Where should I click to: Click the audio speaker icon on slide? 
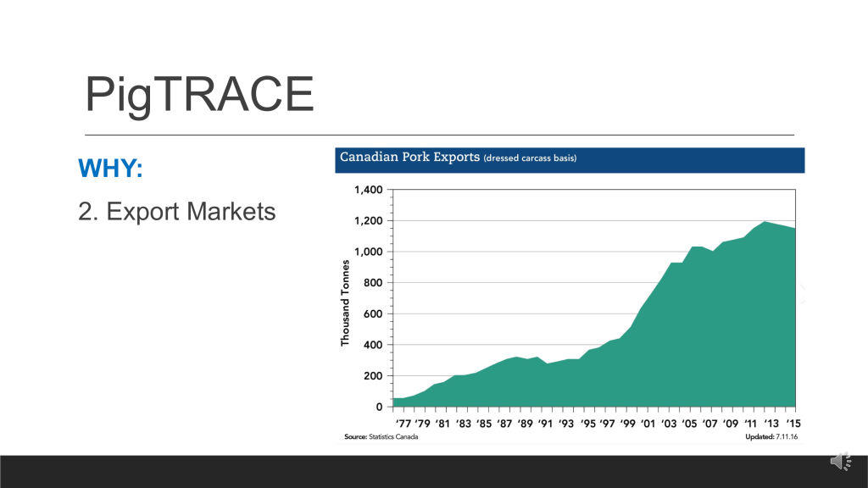click(x=840, y=462)
